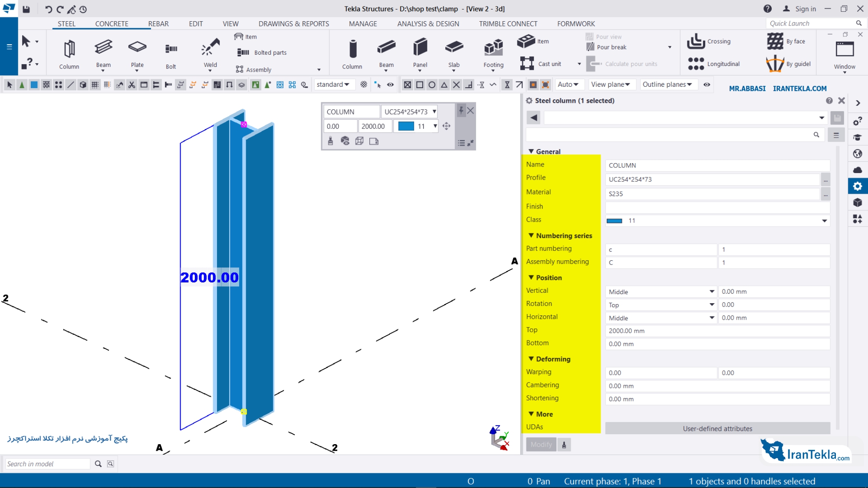Image resolution: width=868 pixels, height=488 pixels.
Task: Toggle Snap to center points circle switch
Action: [x=431, y=85]
